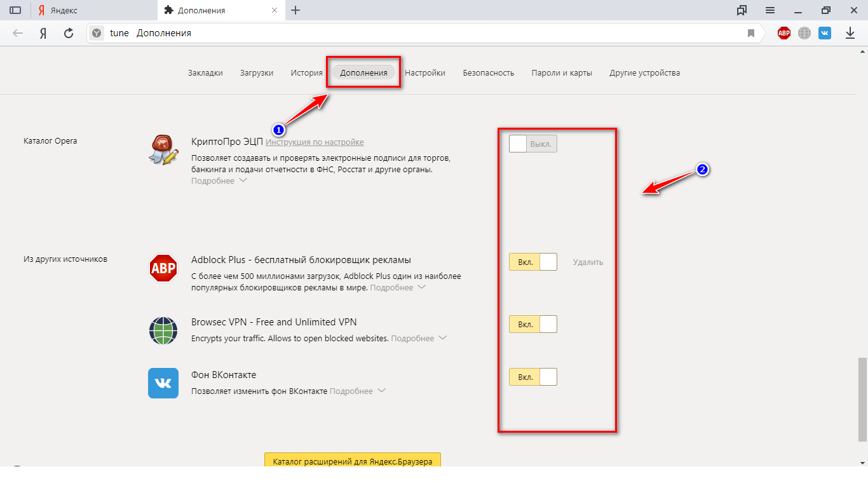Image resolution: width=868 pixels, height=488 pixels.
Task: Expand Подробнее for Фон ВКонтакте
Action: [x=358, y=391]
